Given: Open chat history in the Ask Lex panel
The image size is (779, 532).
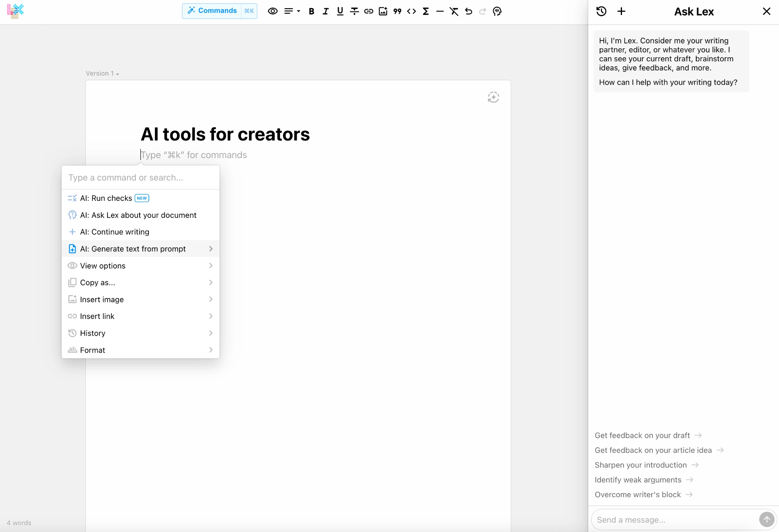Looking at the screenshot, I should [x=601, y=11].
